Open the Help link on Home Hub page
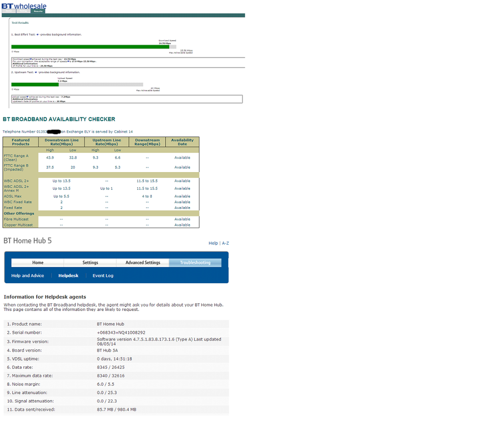This screenshot has height=423, width=504. (x=213, y=243)
